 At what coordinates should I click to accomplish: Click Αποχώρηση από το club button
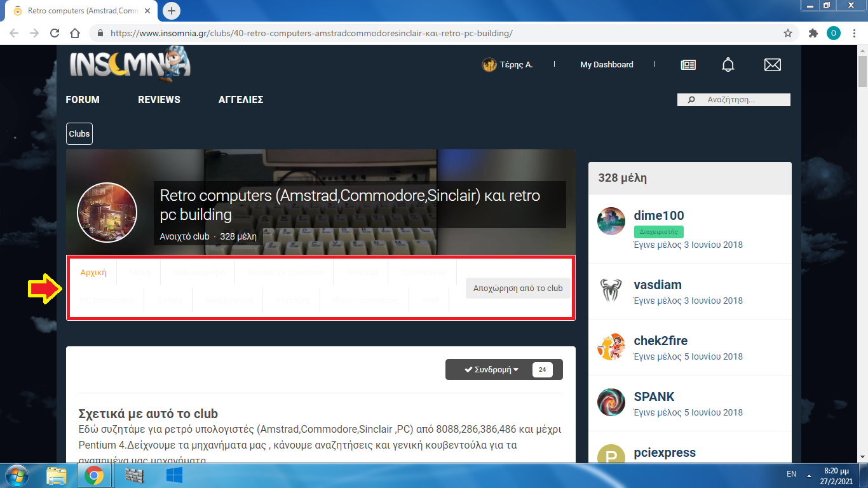tap(518, 288)
